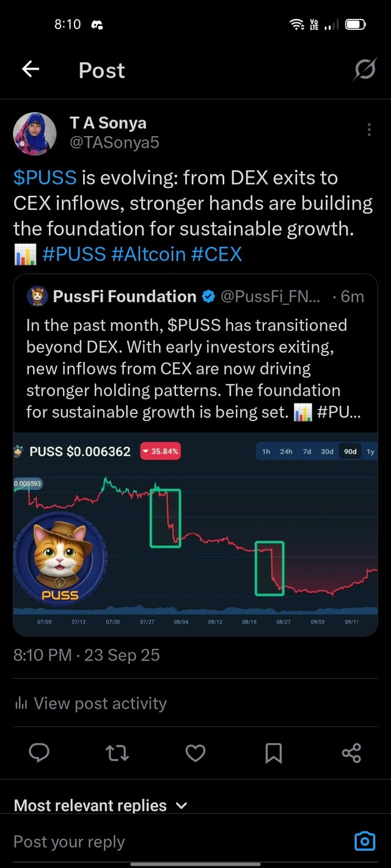Open the #Altcoin hashtag link
Viewport: 391px width, 868px height.
point(148,253)
